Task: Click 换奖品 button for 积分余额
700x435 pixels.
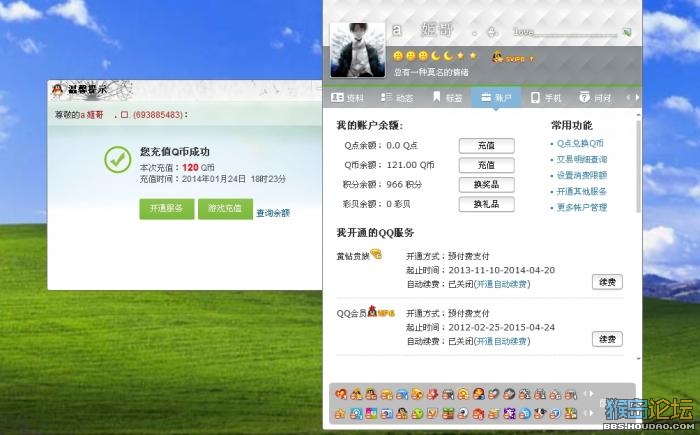Action: click(487, 184)
